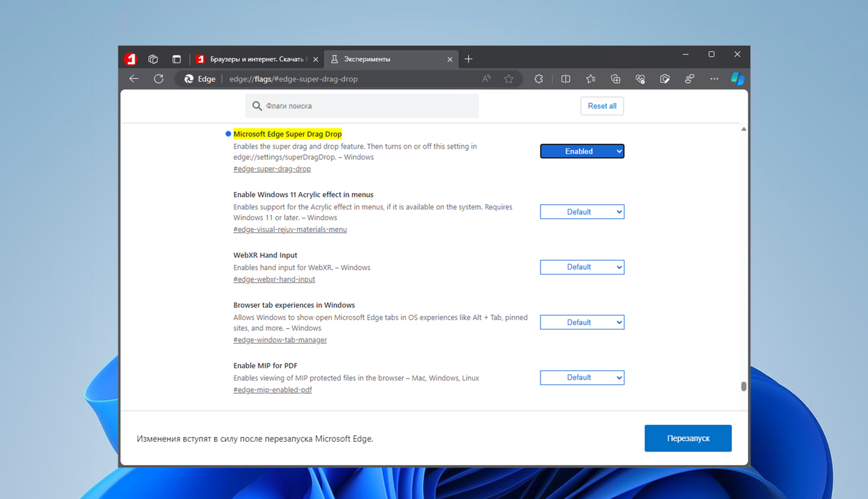Go back with the back arrow
Screen dimensions: 868x499
coord(134,79)
